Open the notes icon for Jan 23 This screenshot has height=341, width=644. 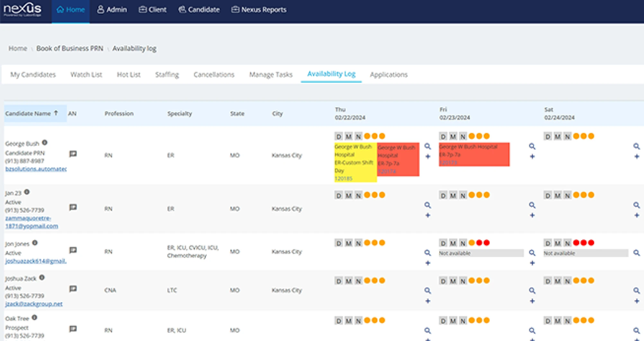pyautogui.click(x=73, y=207)
